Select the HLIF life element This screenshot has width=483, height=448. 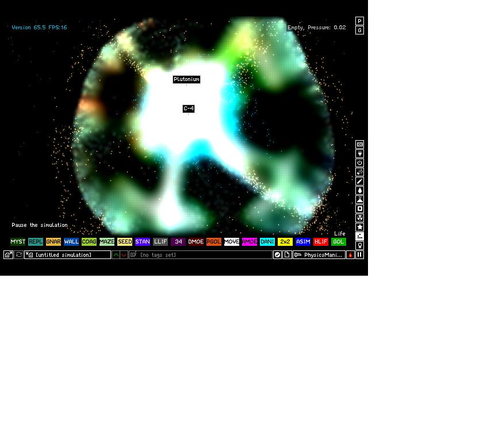pyautogui.click(x=321, y=242)
